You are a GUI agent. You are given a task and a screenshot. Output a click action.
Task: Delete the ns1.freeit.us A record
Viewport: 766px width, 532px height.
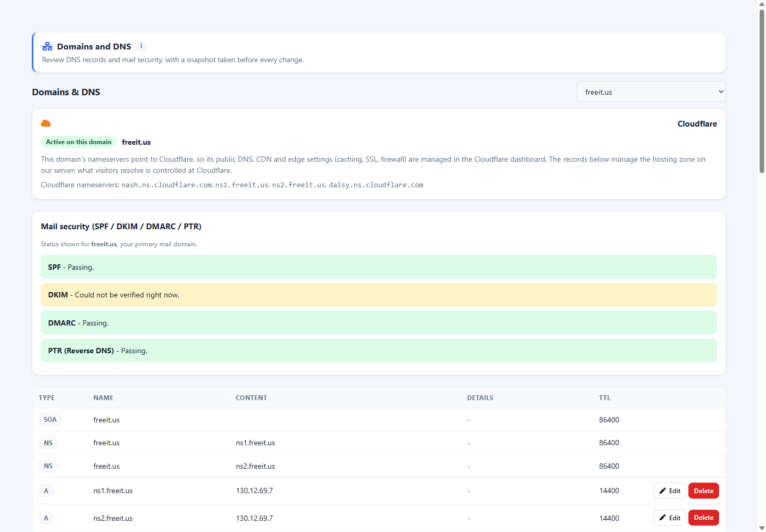point(703,491)
